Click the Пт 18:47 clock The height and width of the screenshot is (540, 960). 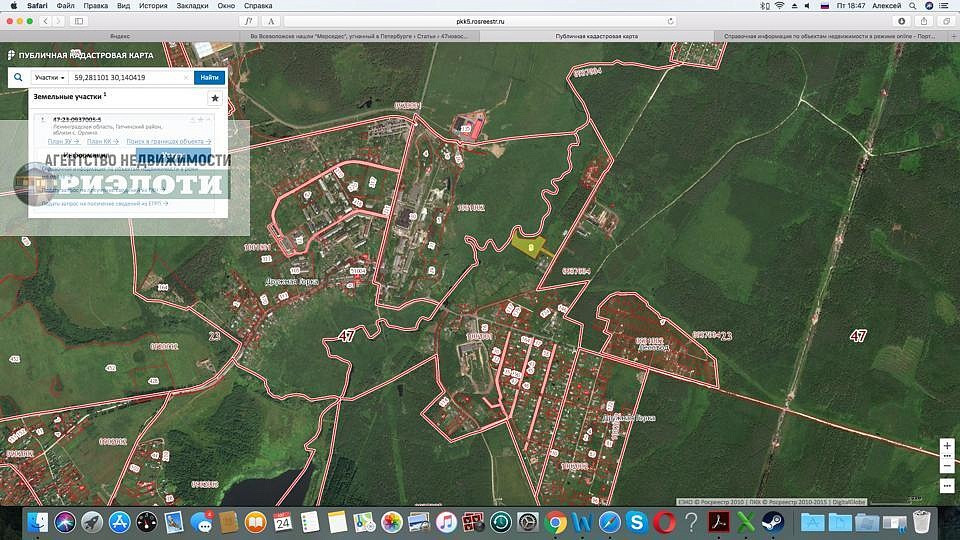(850, 6)
